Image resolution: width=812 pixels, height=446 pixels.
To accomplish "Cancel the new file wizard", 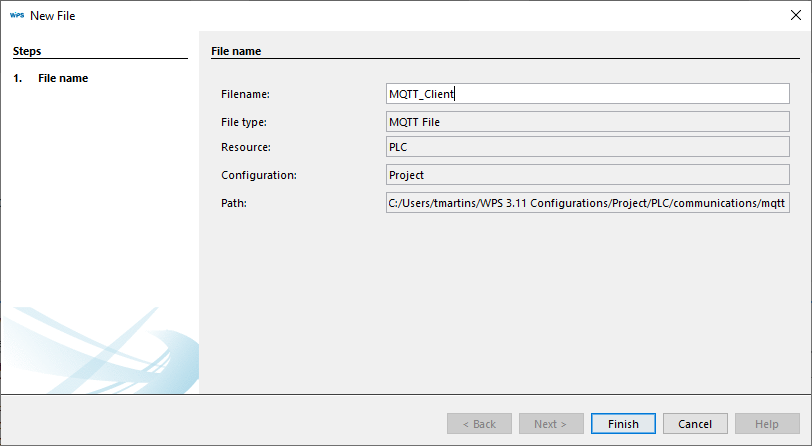I will click(695, 424).
